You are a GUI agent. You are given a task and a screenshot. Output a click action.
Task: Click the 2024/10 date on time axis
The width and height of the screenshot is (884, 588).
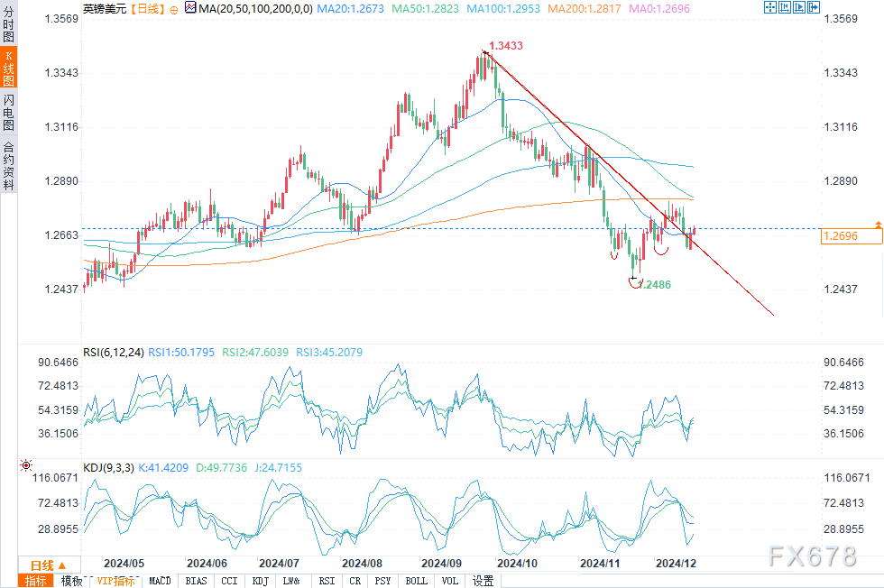(517, 563)
